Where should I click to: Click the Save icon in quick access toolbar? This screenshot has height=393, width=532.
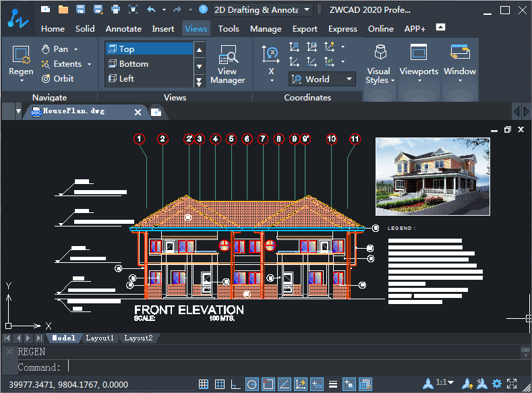[x=81, y=9]
